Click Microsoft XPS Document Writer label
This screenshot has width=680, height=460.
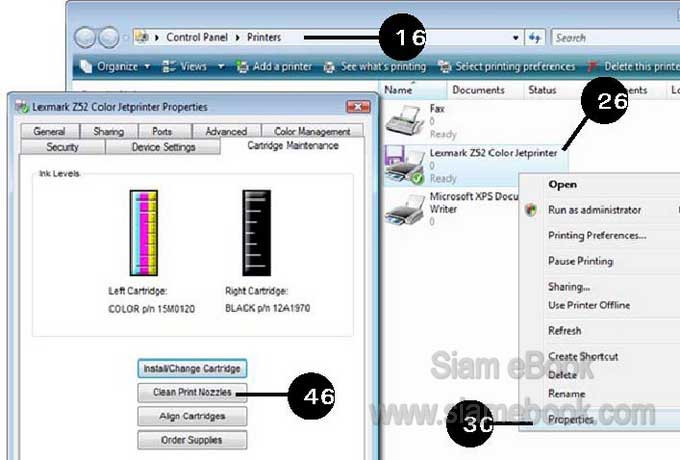pos(474,202)
